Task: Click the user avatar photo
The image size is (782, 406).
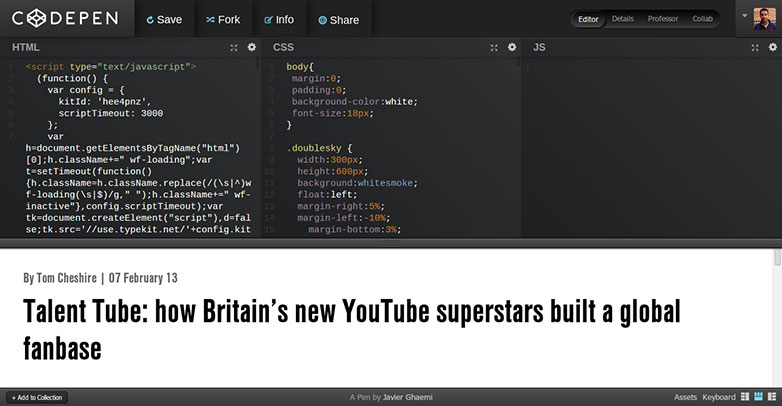Action: (765, 19)
